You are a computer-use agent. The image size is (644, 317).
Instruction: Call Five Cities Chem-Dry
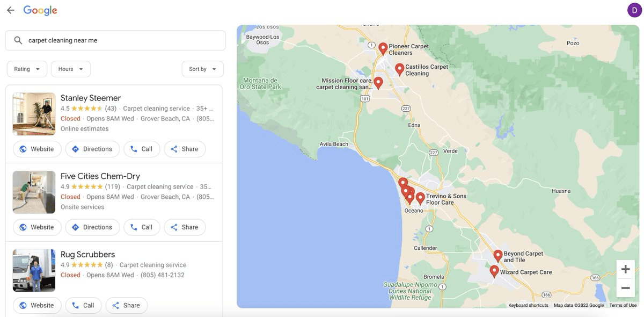142,227
